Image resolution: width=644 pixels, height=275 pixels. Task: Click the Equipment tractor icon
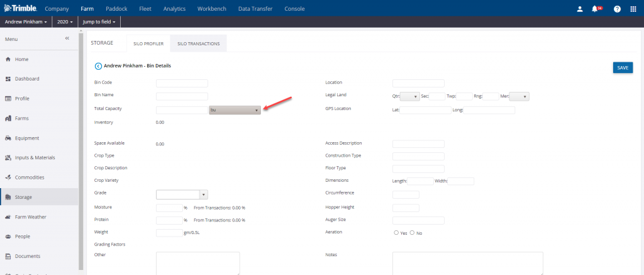[x=8, y=138]
